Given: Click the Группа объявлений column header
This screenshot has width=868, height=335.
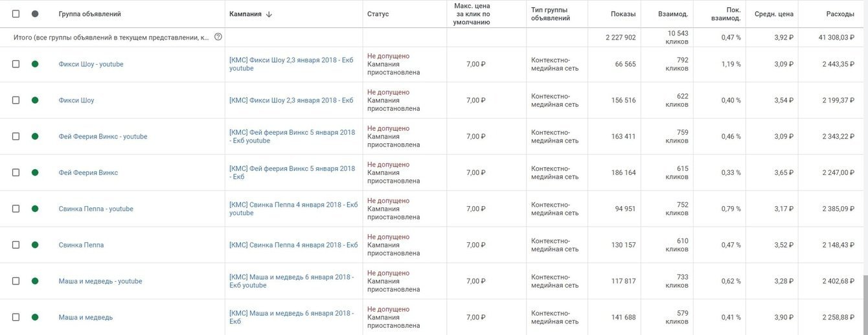Looking at the screenshot, I should pos(89,14).
